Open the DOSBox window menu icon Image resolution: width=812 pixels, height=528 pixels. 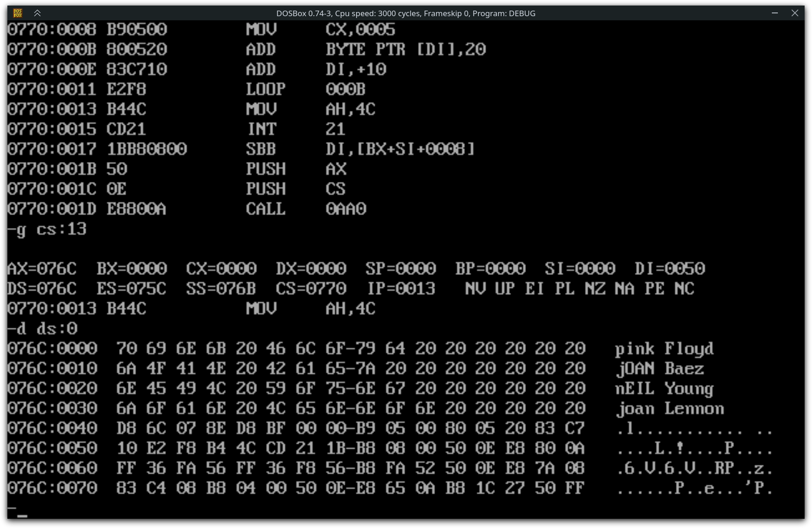(18, 13)
